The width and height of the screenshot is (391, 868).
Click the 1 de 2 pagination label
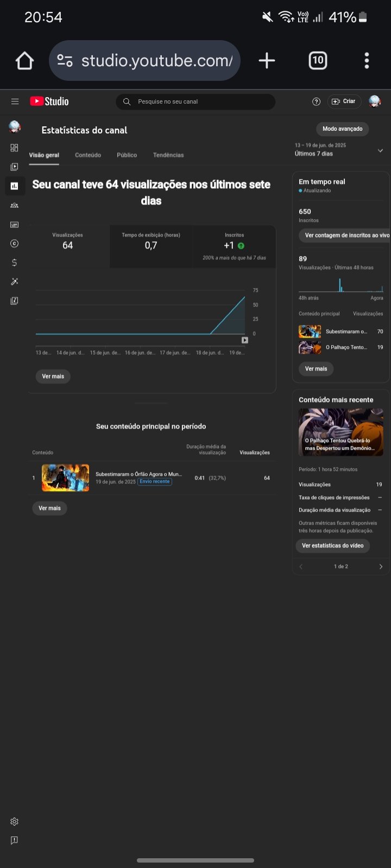(x=341, y=566)
